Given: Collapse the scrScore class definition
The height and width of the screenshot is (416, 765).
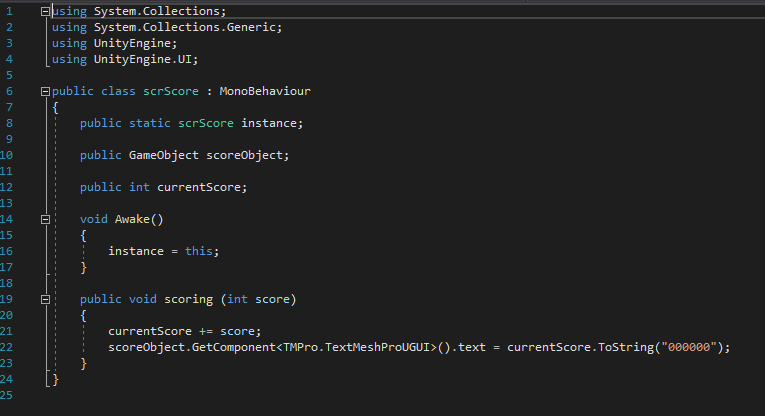Looking at the screenshot, I should pyautogui.click(x=45, y=91).
